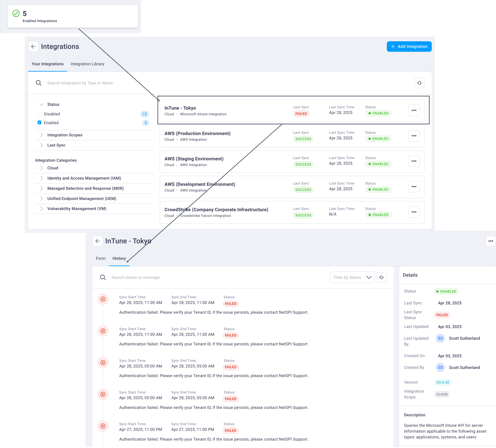Refresh the sync history list
The width and height of the screenshot is (496, 448).
coord(381,277)
